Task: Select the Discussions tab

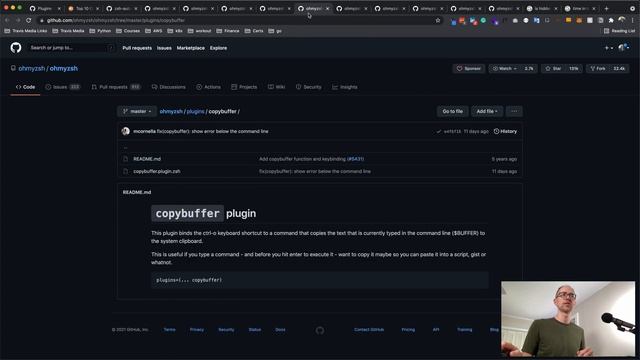Action: coord(169,87)
